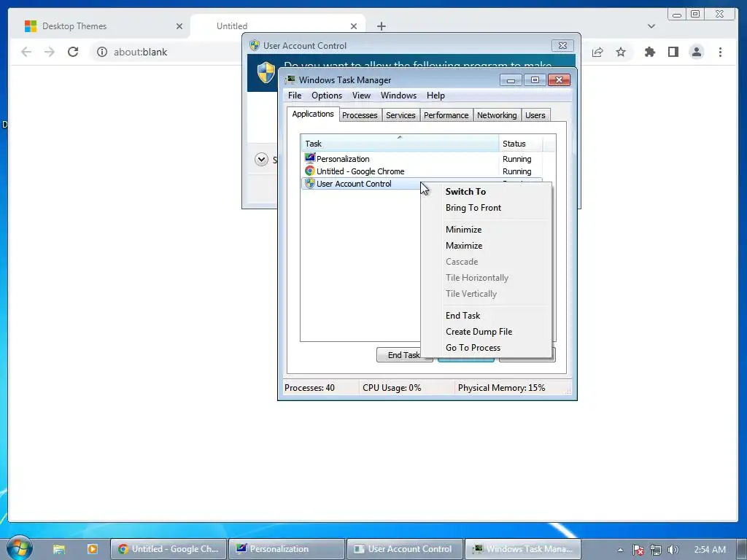The image size is (747, 560).
Task: Show hidden tray icons arrow
Action: [620, 550]
